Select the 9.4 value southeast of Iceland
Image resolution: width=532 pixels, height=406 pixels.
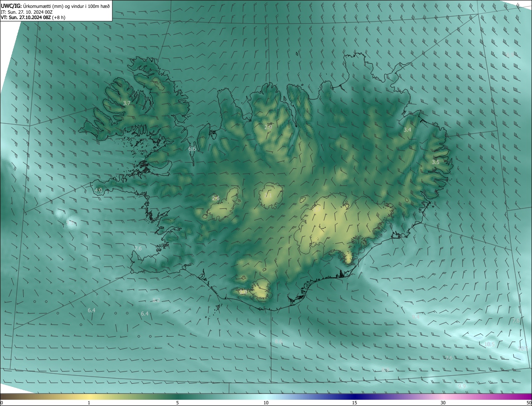click(x=416, y=317)
